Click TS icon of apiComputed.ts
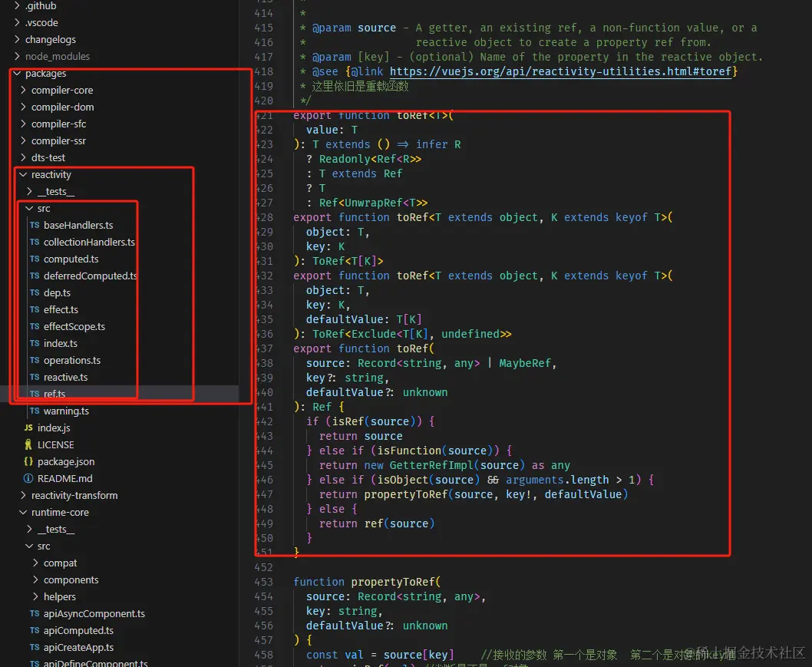Screen dimensions: 812x667 pos(35,630)
